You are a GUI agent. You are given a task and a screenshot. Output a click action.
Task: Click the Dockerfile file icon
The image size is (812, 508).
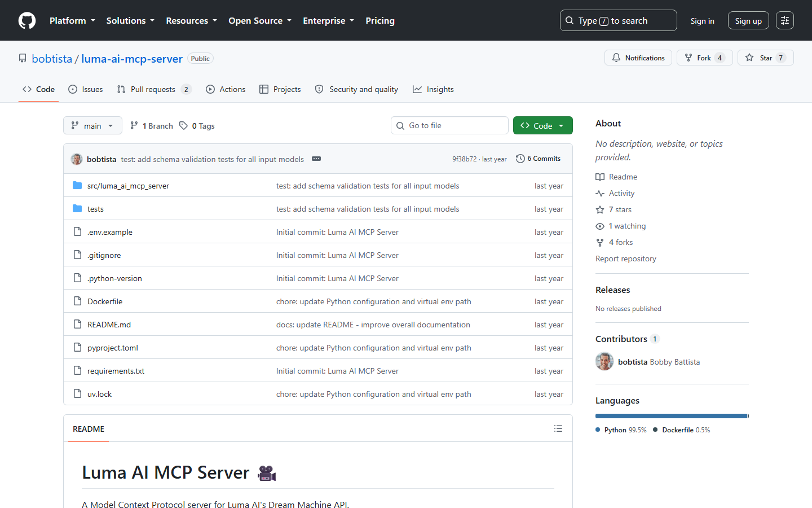[77, 301]
